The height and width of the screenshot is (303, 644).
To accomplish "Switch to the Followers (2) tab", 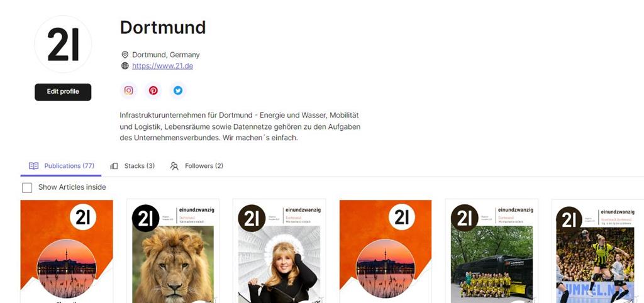I will pyautogui.click(x=197, y=166).
